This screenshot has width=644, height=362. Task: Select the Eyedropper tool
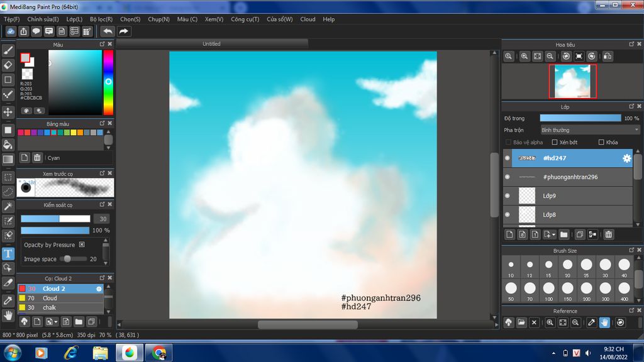[x=8, y=300]
